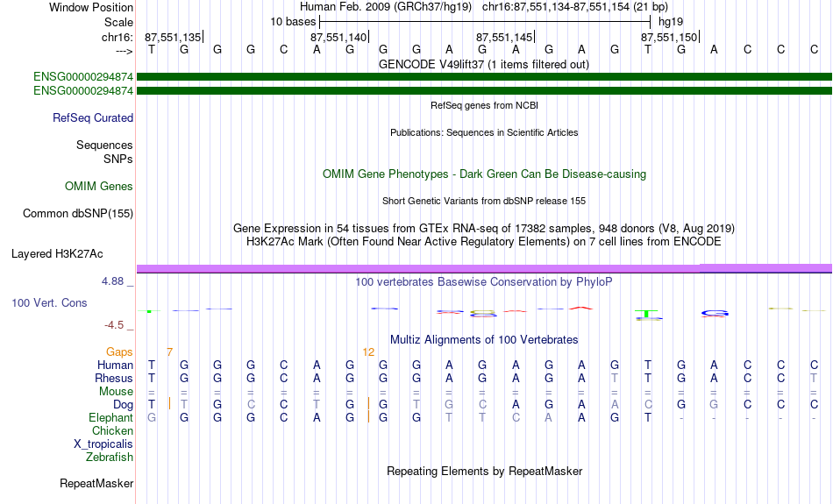Click the Common dbSNP(155) label

[x=78, y=214]
